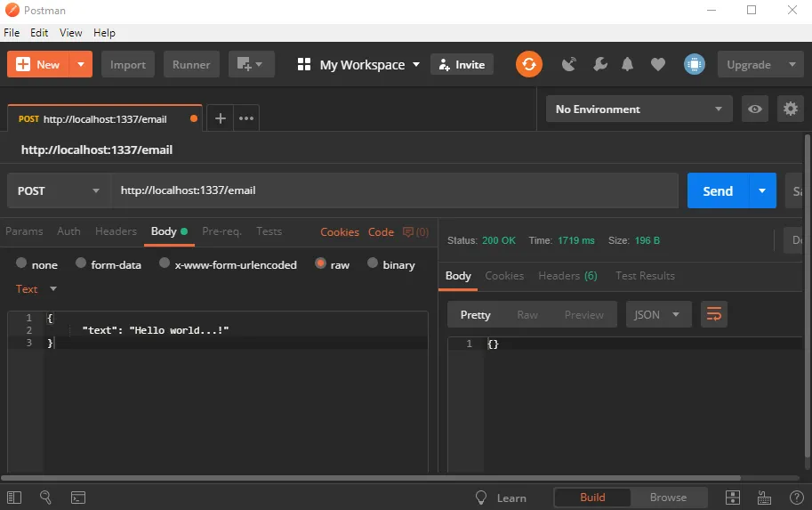Open the No Environment selector

click(x=639, y=109)
